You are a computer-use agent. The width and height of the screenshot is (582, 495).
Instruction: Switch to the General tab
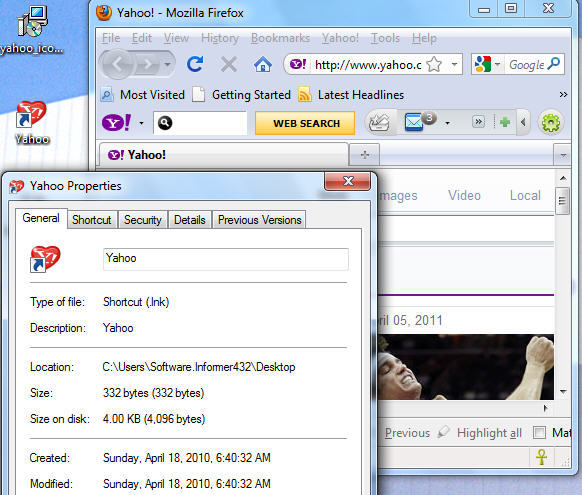pos(41,218)
